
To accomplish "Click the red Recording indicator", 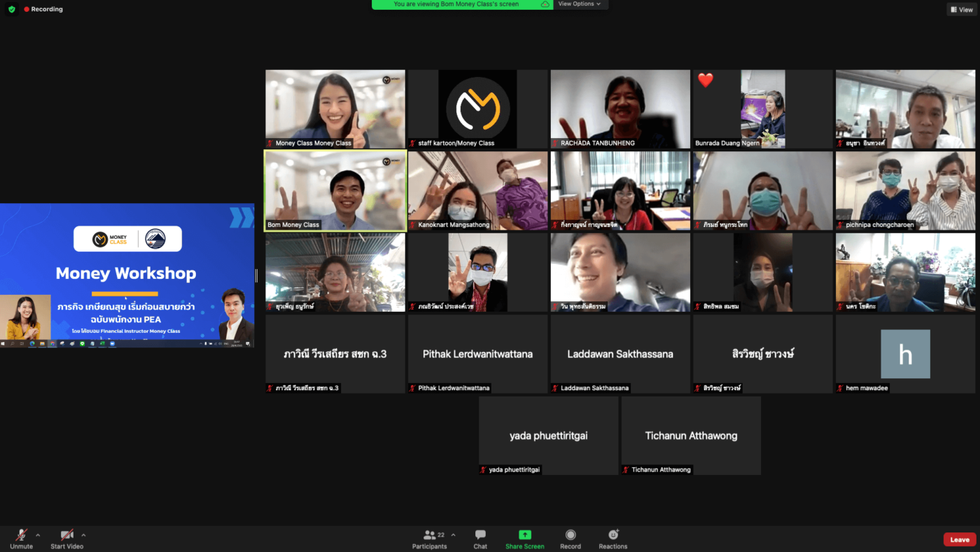I will click(43, 9).
